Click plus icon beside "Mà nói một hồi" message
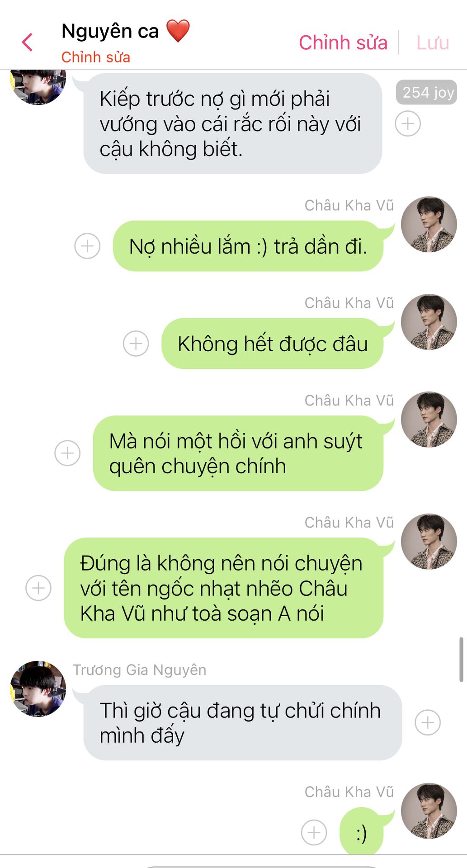The width and height of the screenshot is (467, 868). 67,453
